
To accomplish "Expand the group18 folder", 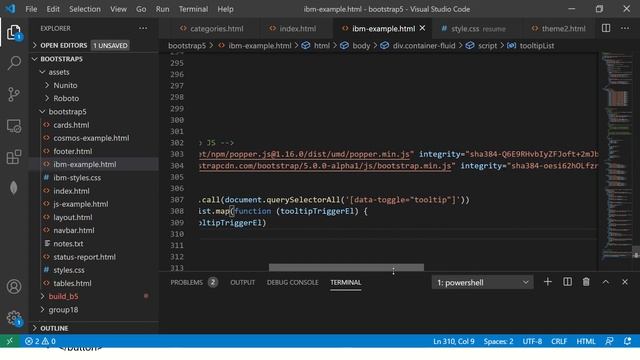I will (x=63, y=310).
